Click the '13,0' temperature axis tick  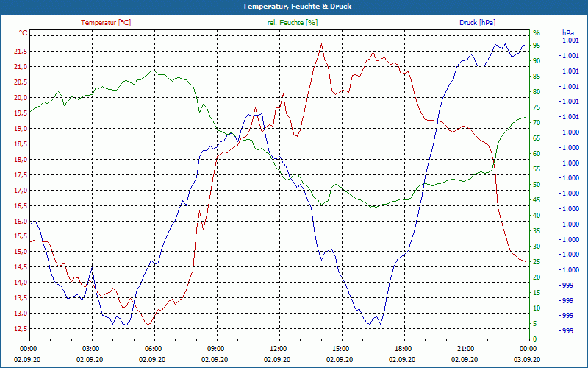(x=21, y=314)
